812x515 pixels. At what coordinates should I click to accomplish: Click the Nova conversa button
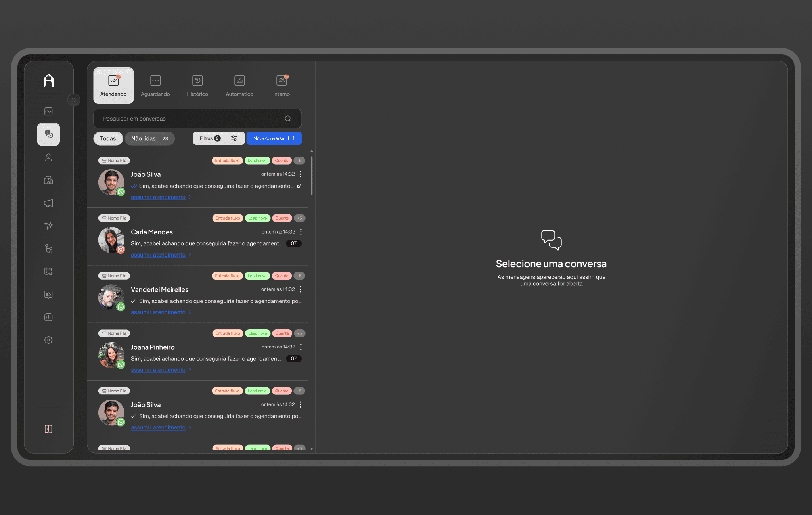tap(274, 138)
